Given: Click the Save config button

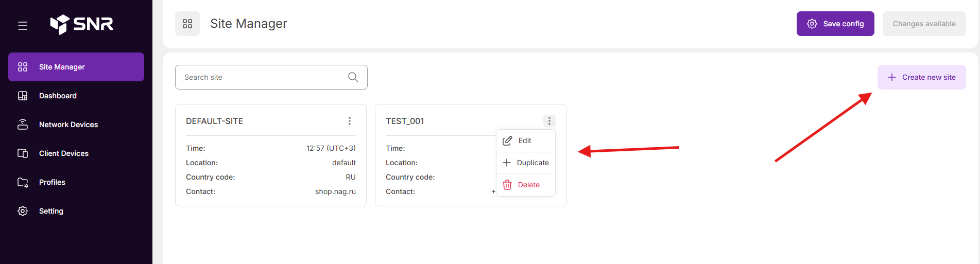Looking at the screenshot, I should (835, 24).
